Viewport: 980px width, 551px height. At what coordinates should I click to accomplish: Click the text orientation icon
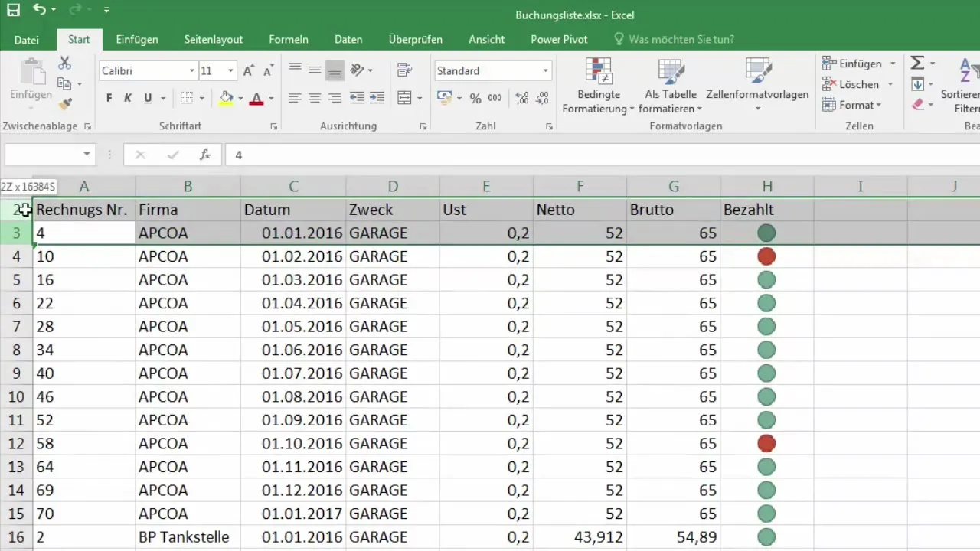pyautogui.click(x=357, y=70)
